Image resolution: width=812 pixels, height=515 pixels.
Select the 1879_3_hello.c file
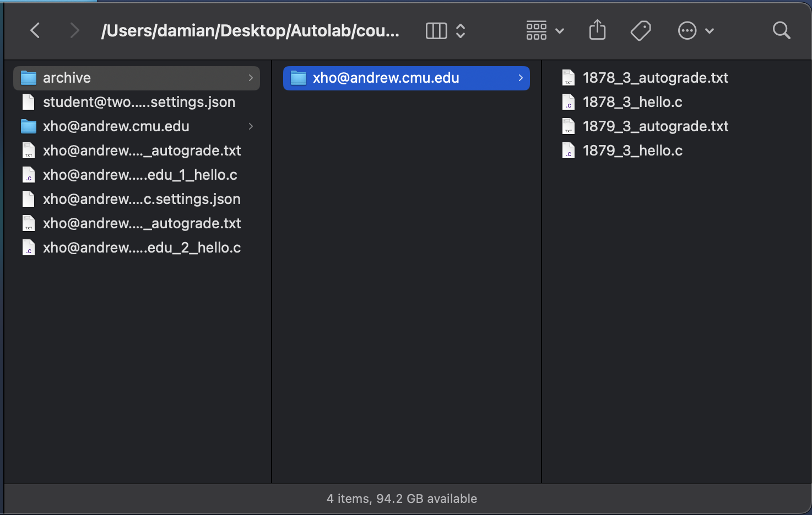pos(632,150)
